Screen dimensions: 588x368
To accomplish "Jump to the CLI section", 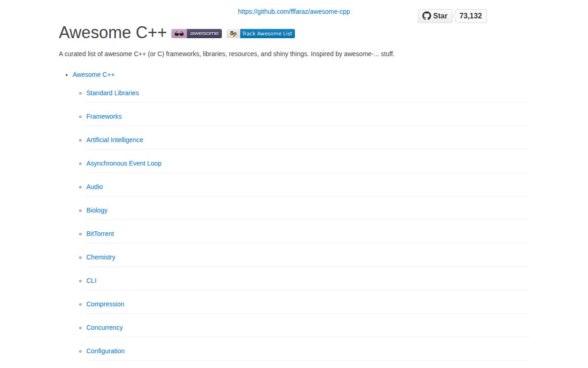I will click(x=91, y=281).
